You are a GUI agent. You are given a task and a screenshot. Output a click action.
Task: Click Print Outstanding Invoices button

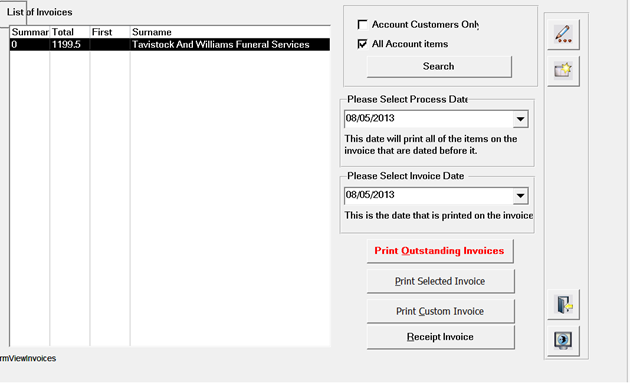click(440, 251)
